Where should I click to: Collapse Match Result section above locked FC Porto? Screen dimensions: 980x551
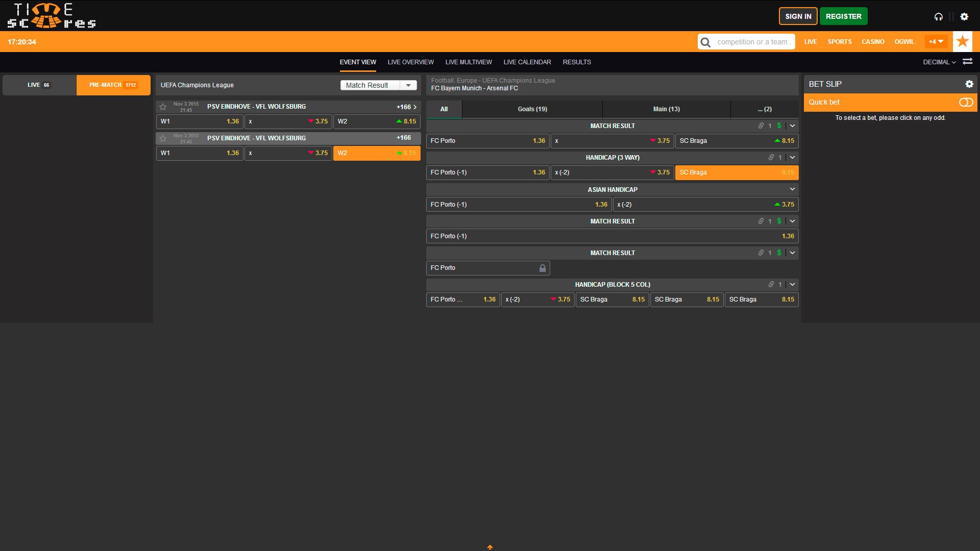pos(792,253)
